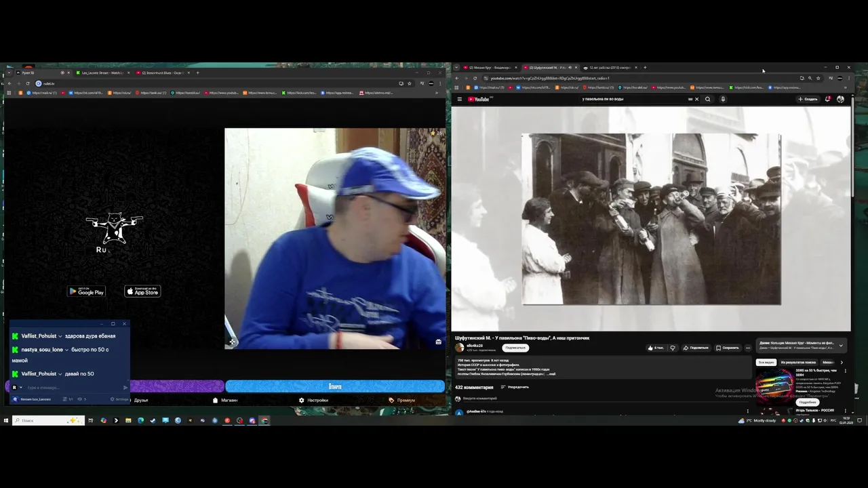The height and width of the screenshot is (488, 868).
Task: Show more filter chips with right arrow
Action: point(842,363)
